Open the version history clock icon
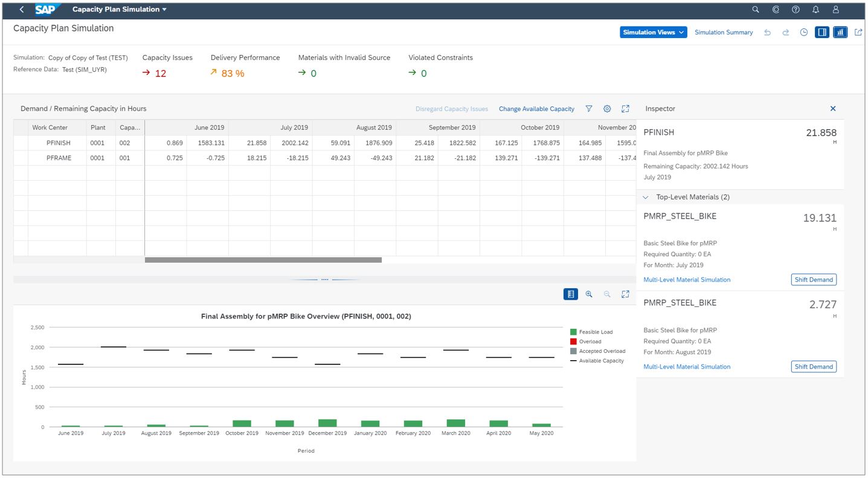Screen dimensions: 868x478 [803, 32]
